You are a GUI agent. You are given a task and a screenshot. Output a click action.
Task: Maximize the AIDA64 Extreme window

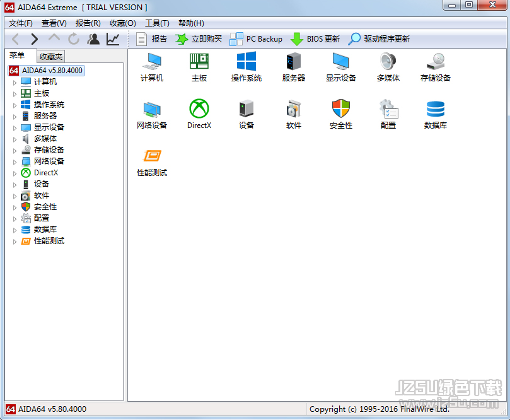click(x=468, y=5)
